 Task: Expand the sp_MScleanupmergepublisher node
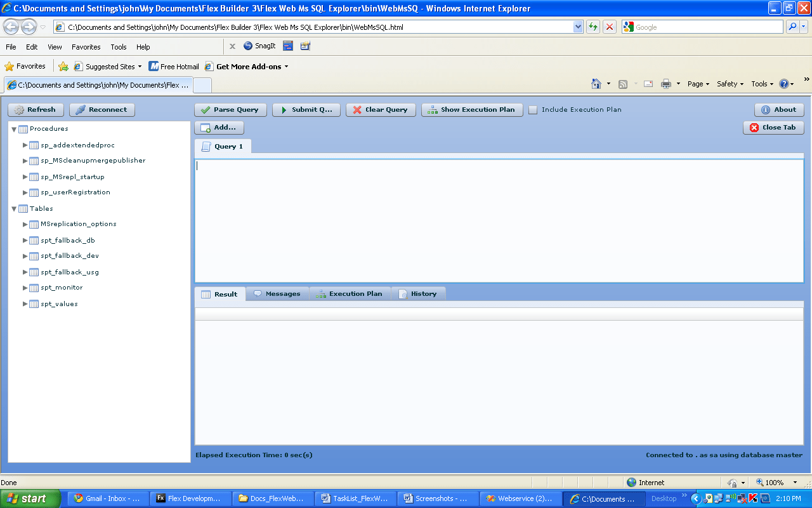(x=25, y=161)
